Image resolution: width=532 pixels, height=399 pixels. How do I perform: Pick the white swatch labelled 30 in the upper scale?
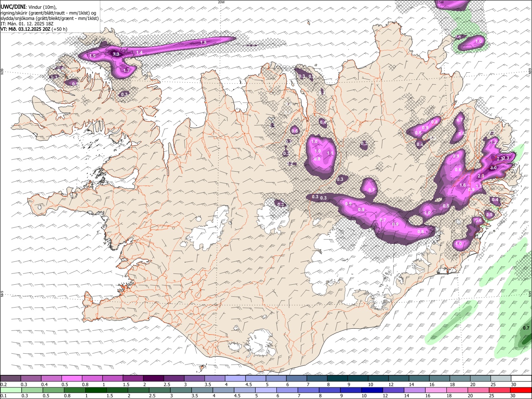coord(521,379)
